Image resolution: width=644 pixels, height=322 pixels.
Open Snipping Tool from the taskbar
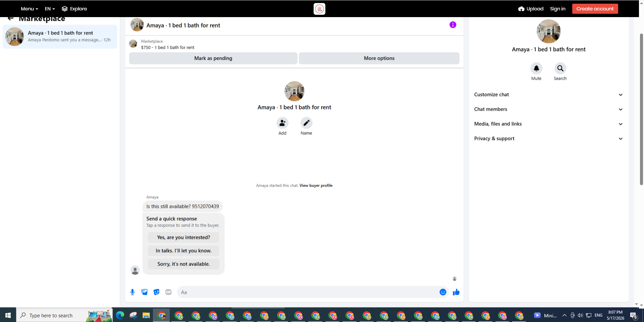[x=133, y=315]
